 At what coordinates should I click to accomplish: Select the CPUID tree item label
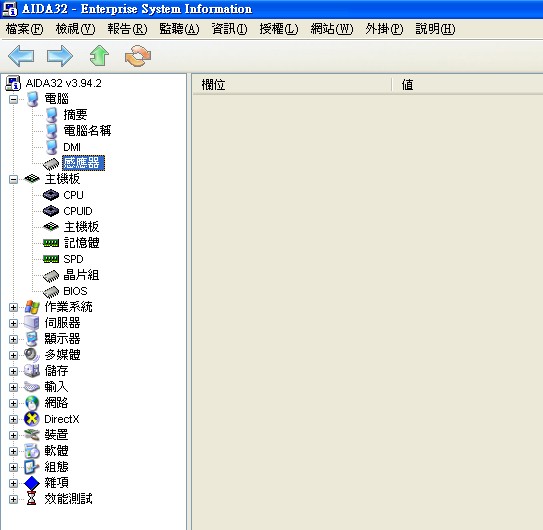[78, 211]
